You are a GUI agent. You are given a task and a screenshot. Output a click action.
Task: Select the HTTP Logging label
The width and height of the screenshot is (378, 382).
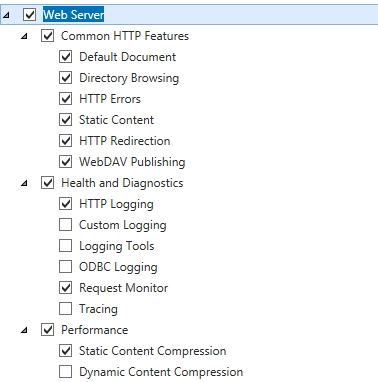point(116,204)
